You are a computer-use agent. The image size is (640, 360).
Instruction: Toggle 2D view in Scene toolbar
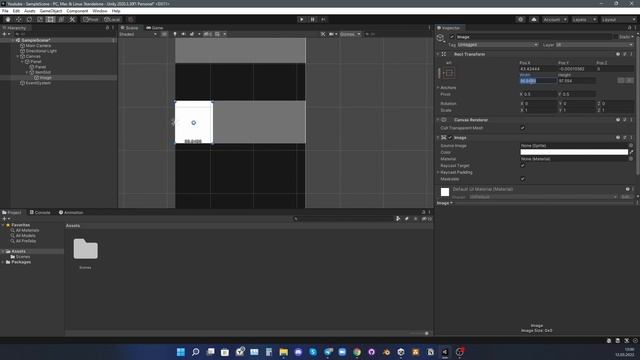click(164, 34)
